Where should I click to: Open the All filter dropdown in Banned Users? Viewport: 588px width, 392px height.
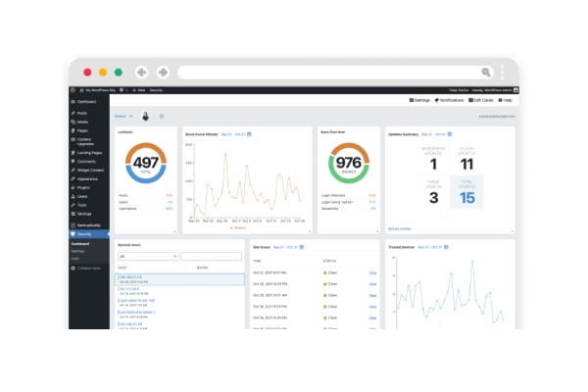pyautogui.click(x=146, y=256)
